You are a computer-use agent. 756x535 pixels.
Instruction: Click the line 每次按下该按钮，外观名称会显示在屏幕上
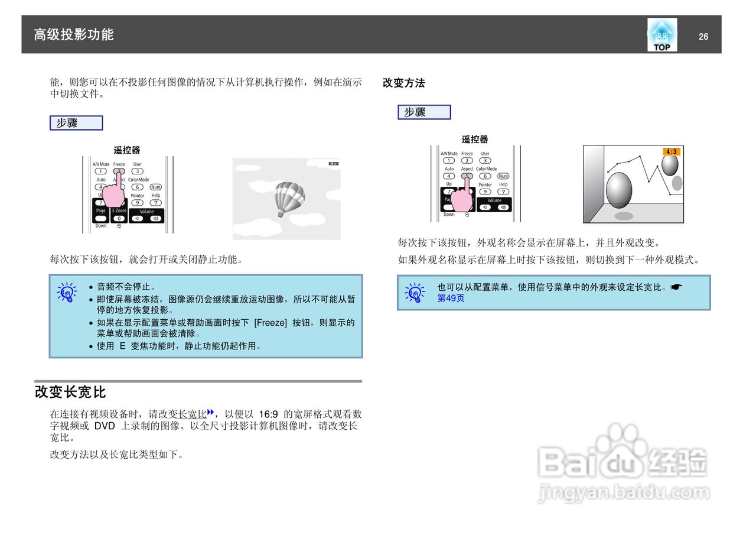click(x=529, y=243)
